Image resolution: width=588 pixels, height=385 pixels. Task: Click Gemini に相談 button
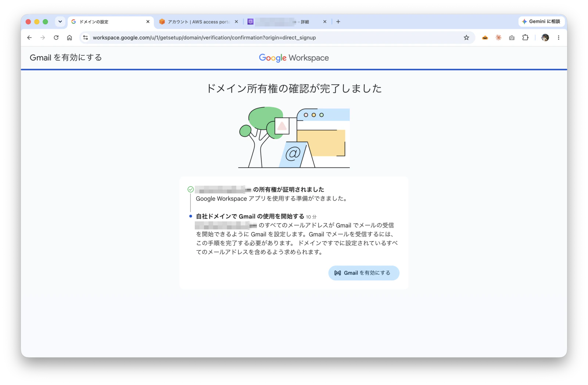[541, 22]
